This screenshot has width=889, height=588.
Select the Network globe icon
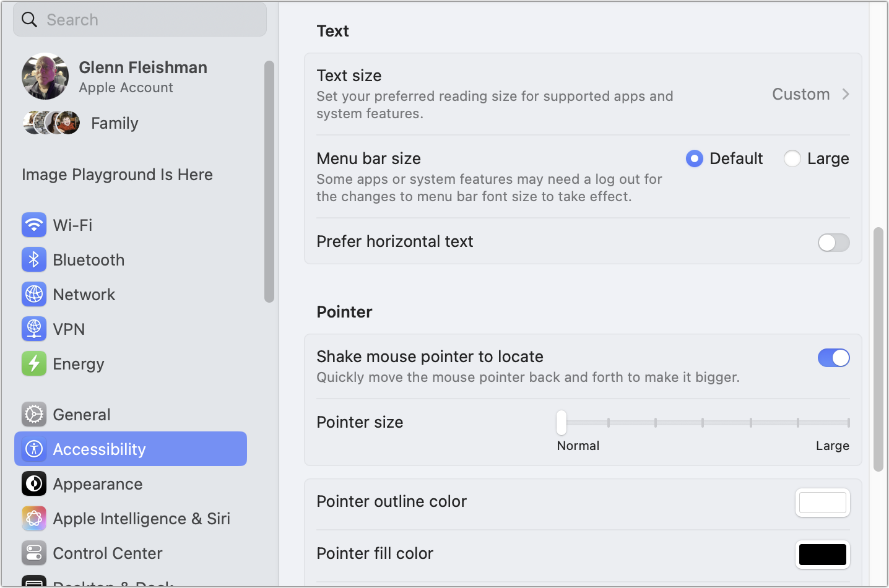(x=34, y=295)
